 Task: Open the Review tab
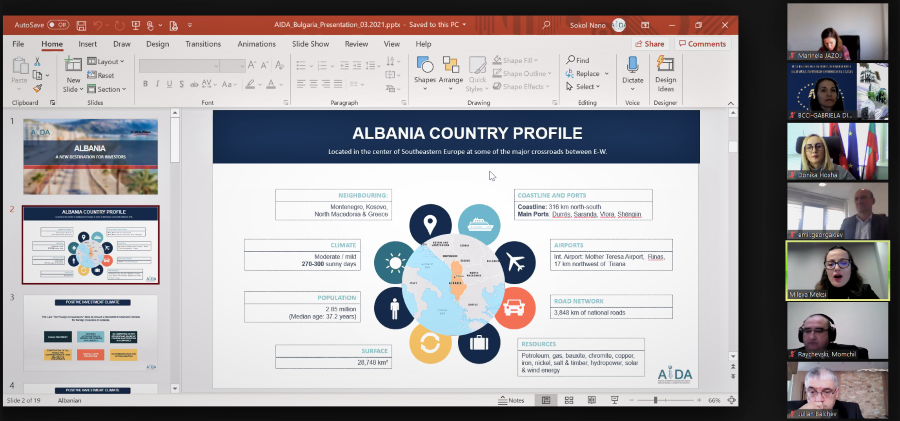356,44
